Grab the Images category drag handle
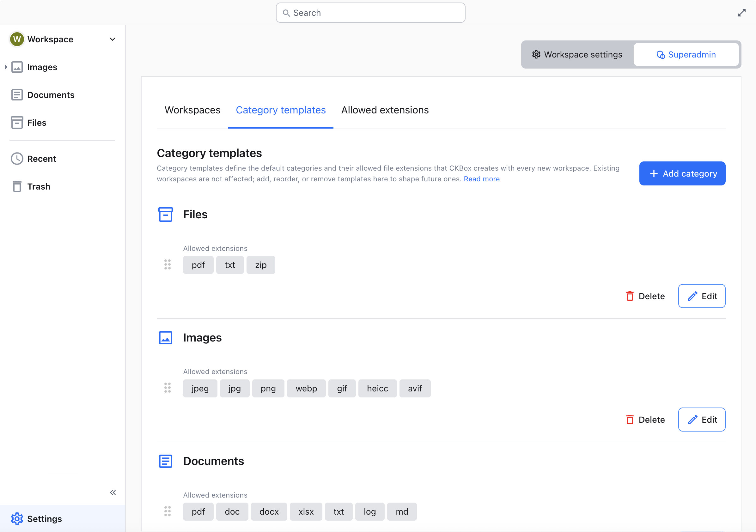The width and height of the screenshot is (756, 532). [x=168, y=388]
